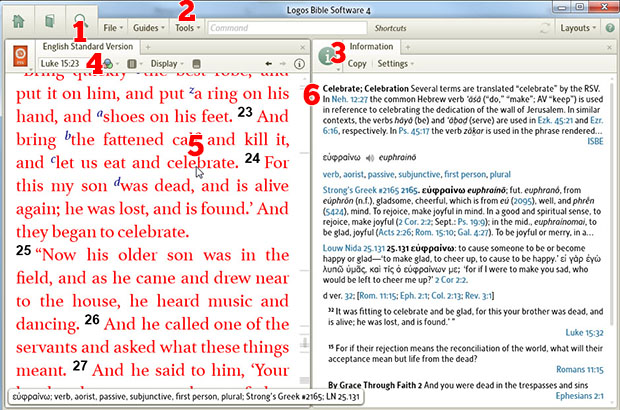Viewport: 620px width, 410px height.
Task: Open the 2 Cor 2:2 link after 'cheer me up'
Action: pyautogui.click(x=451, y=280)
